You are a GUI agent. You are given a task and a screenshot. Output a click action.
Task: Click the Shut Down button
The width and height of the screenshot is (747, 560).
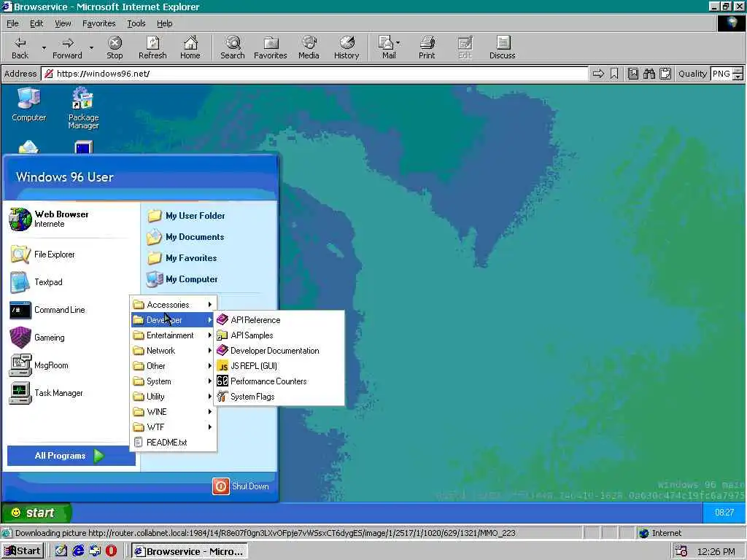click(241, 486)
